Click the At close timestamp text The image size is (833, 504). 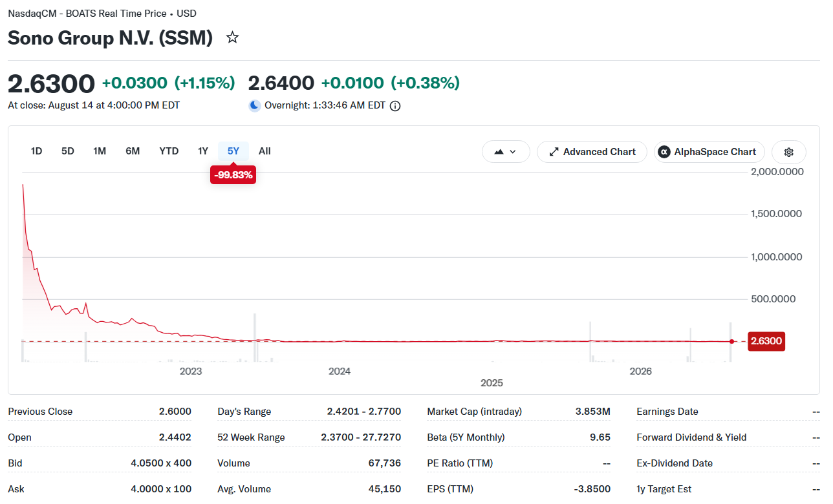(x=94, y=105)
